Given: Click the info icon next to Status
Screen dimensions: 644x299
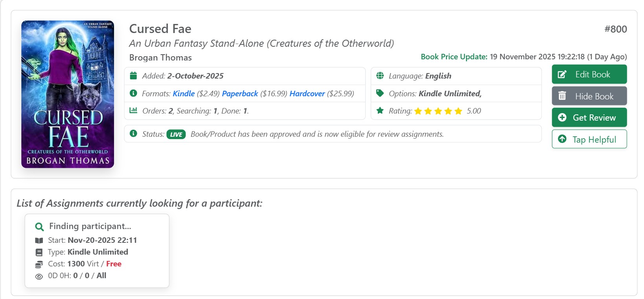Looking at the screenshot, I should pos(133,134).
